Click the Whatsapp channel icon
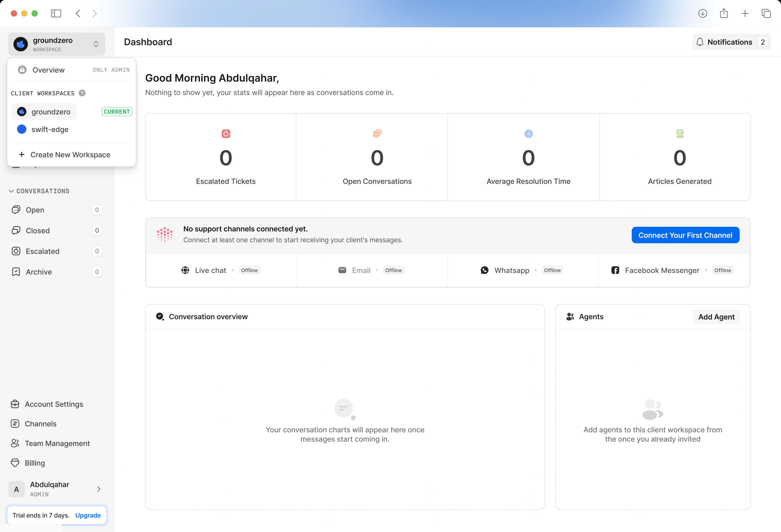Screen dimensions: 781x532 [484, 270]
